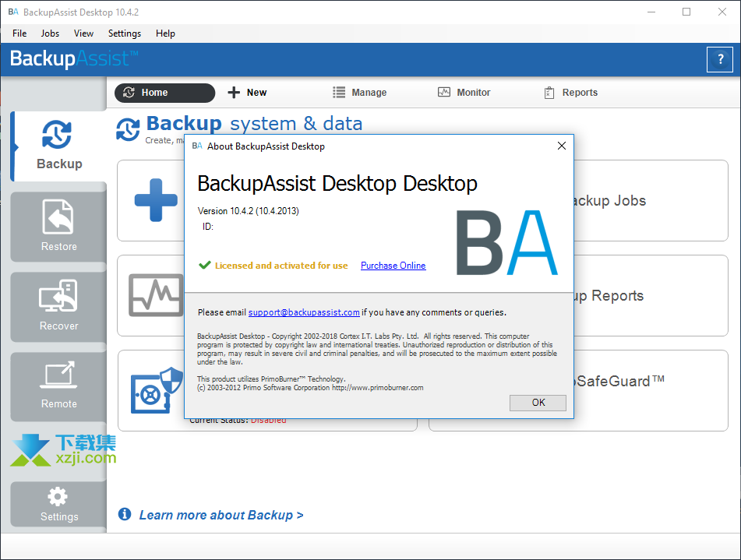Click the monitor heartbeat icon card
This screenshot has height=560, width=741.
pos(156,295)
